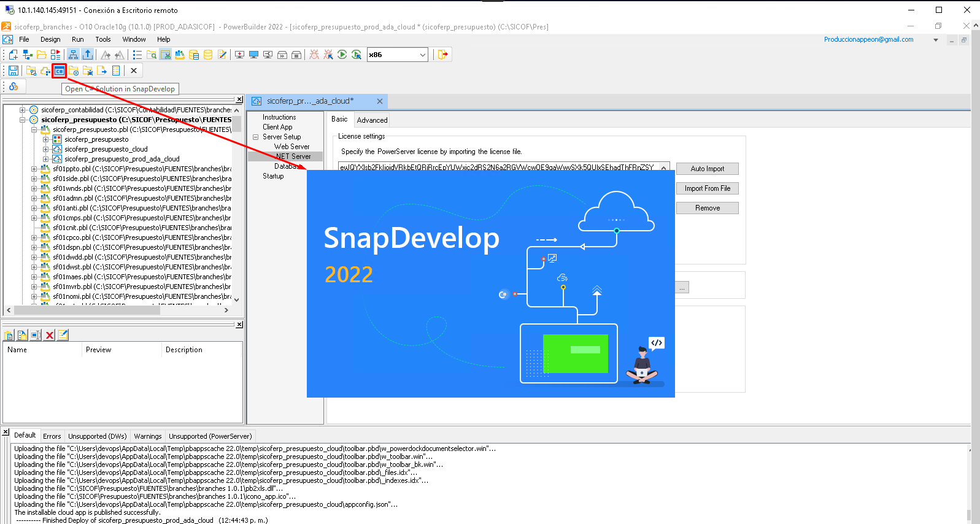Click the red X delete icon in clip panel
This screenshot has width=980, height=524.
point(50,335)
